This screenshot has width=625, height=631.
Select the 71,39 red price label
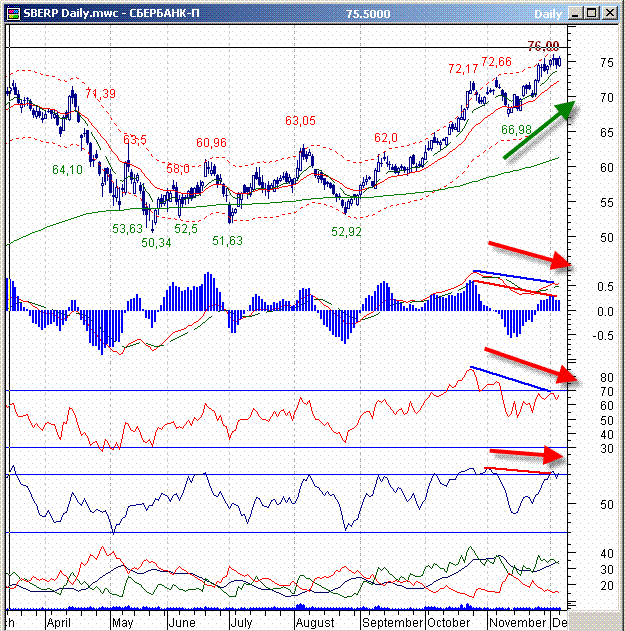(100, 93)
